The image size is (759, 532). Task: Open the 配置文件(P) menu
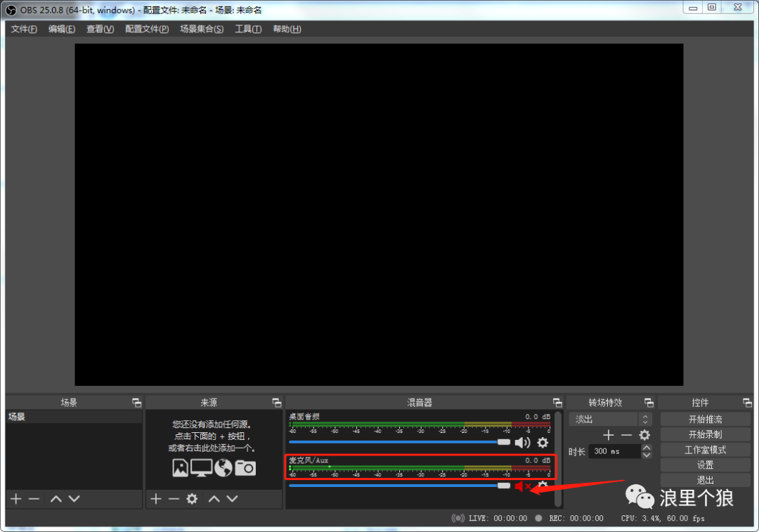(x=147, y=29)
